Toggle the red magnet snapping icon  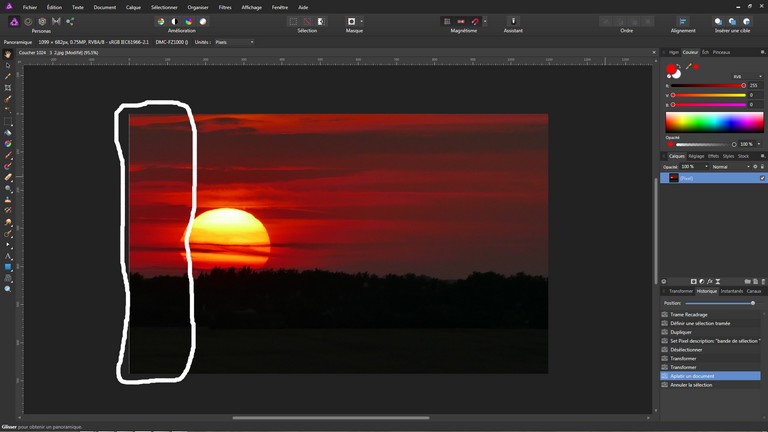point(475,22)
